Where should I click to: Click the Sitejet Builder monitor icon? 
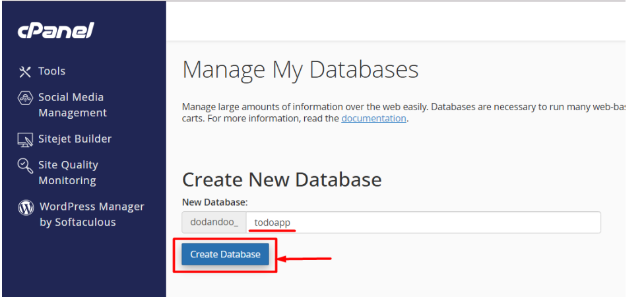coord(25,139)
